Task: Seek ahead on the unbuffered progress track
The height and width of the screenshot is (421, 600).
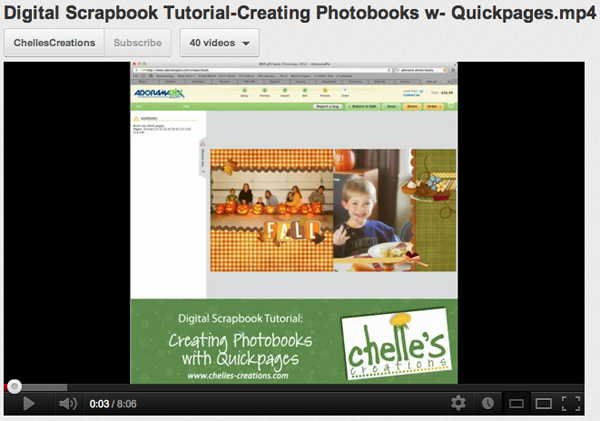Action: pyautogui.click(x=325, y=387)
